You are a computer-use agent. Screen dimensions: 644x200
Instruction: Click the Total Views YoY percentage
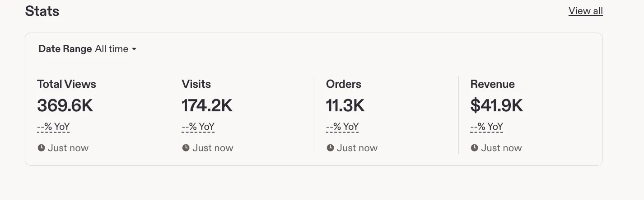tap(53, 127)
